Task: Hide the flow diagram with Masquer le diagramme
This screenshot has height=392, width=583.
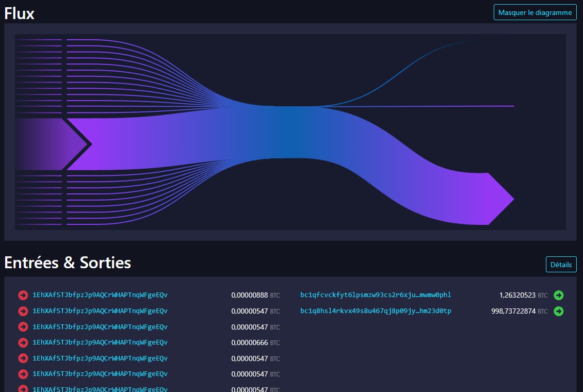Action: tap(535, 12)
